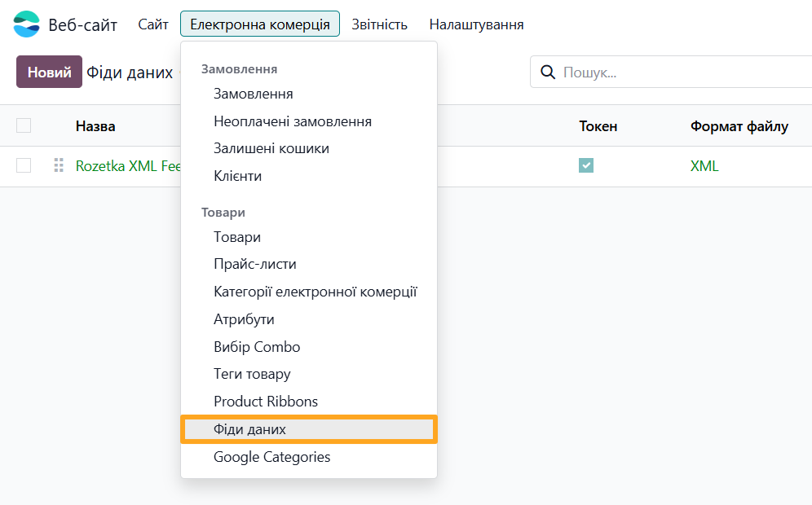Select Фіди даних menu entry

pyautogui.click(x=309, y=429)
